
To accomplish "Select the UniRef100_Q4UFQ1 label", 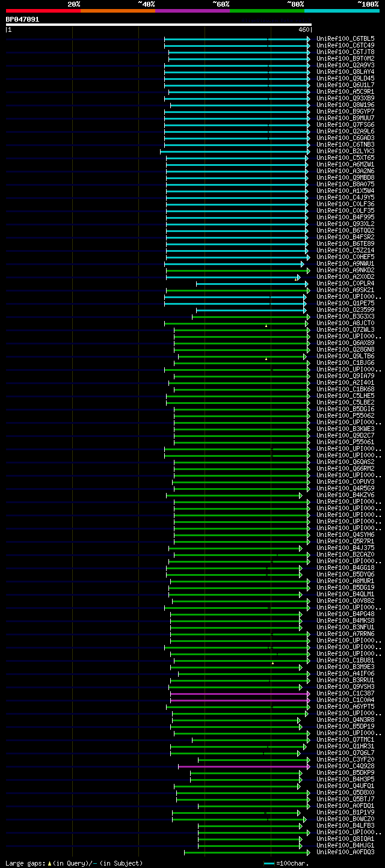I will tap(345, 786).
